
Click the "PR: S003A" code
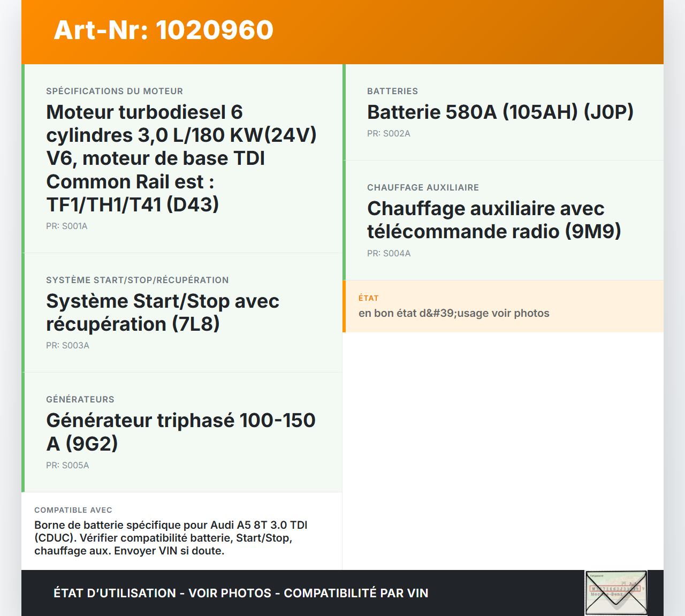coord(68,346)
